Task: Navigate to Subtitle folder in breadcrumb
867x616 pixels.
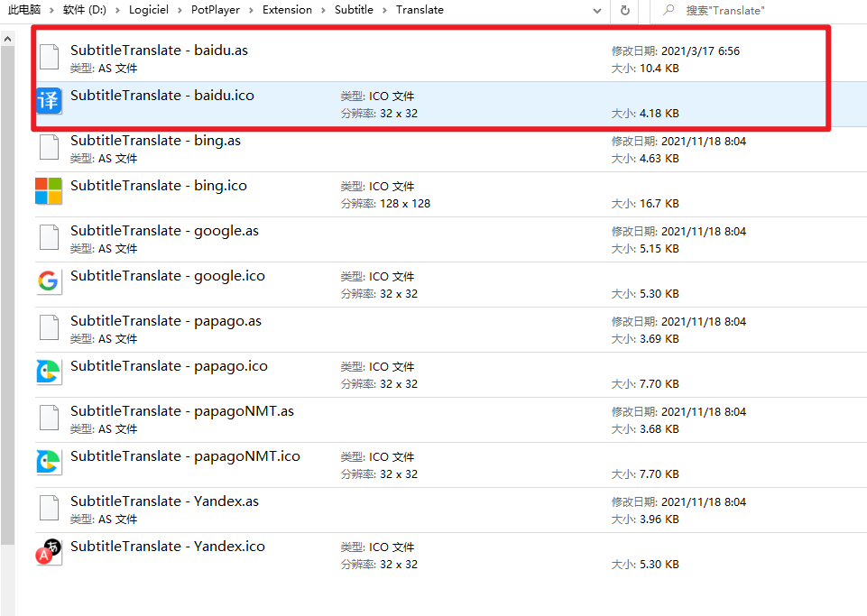Action: click(x=353, y=10)
